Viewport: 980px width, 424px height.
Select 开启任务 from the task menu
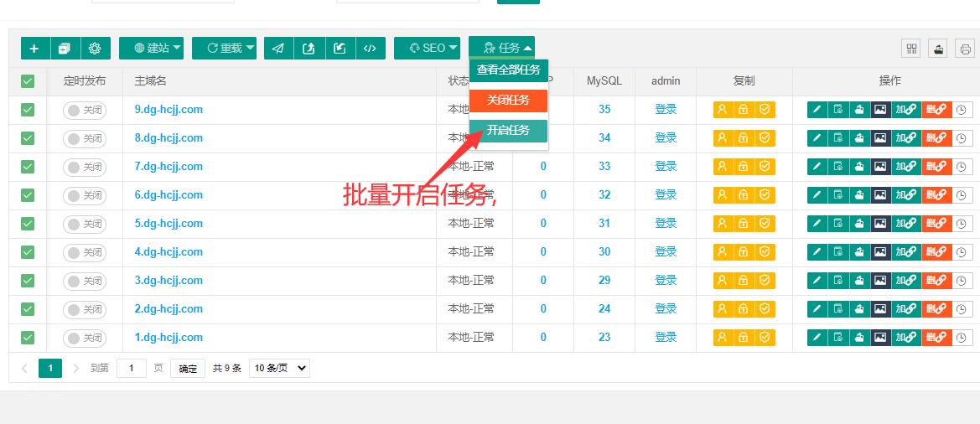pyautogui.click(x=508, y=131)
